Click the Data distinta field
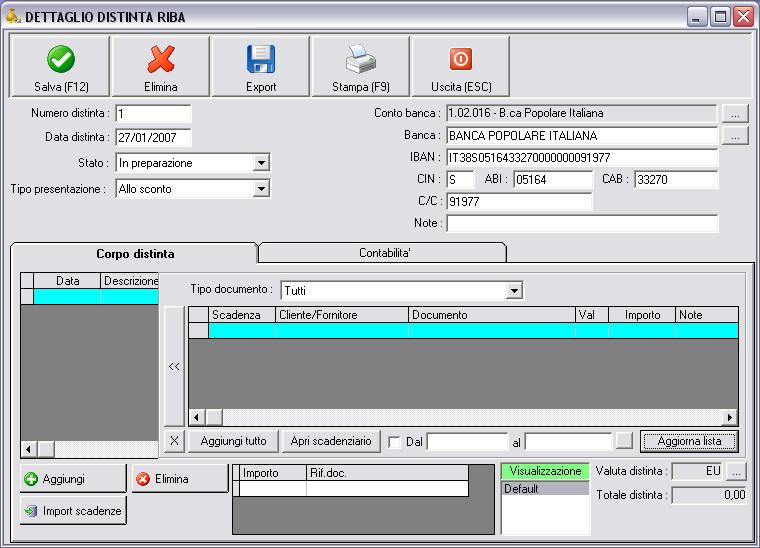760x548 pixels. point(153,138)
